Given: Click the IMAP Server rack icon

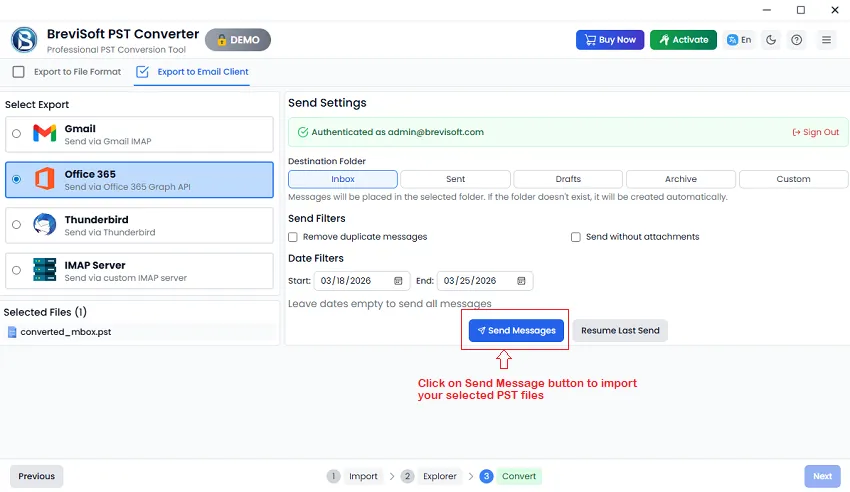Looking at the screenshot, I should point(44,270).
